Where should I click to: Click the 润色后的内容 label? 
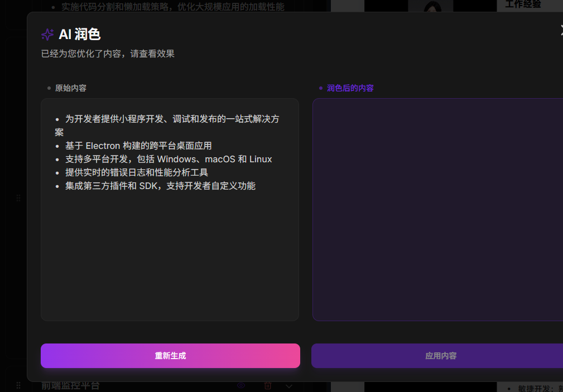click(350, 88)
